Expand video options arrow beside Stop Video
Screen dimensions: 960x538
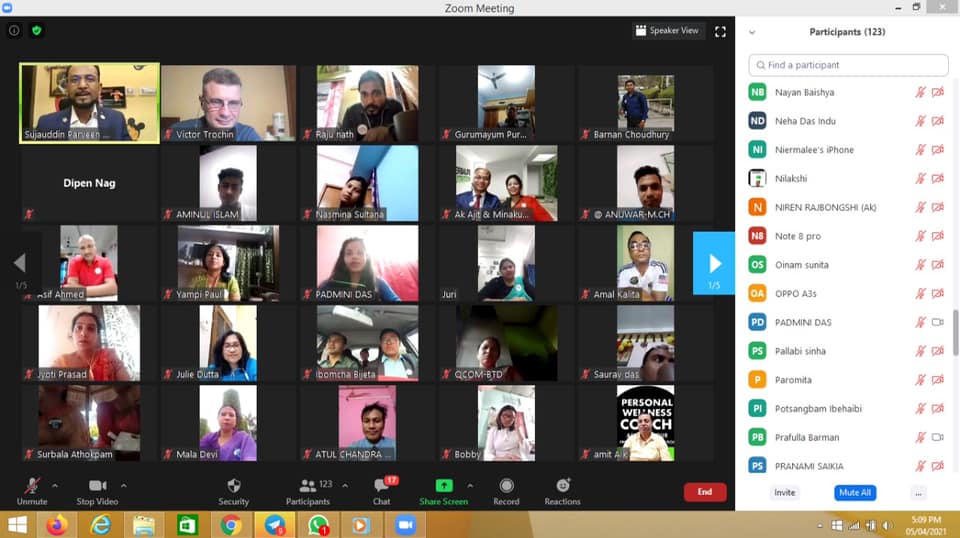coord(124,486)
